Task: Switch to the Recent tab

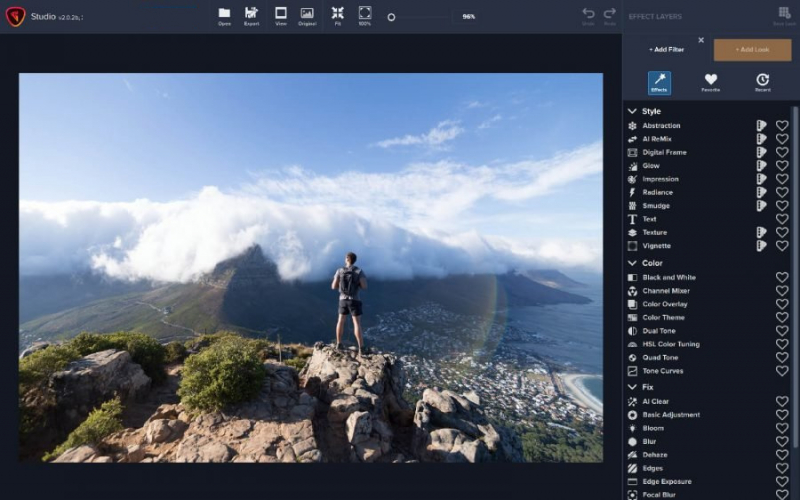Action: point(762,83)
